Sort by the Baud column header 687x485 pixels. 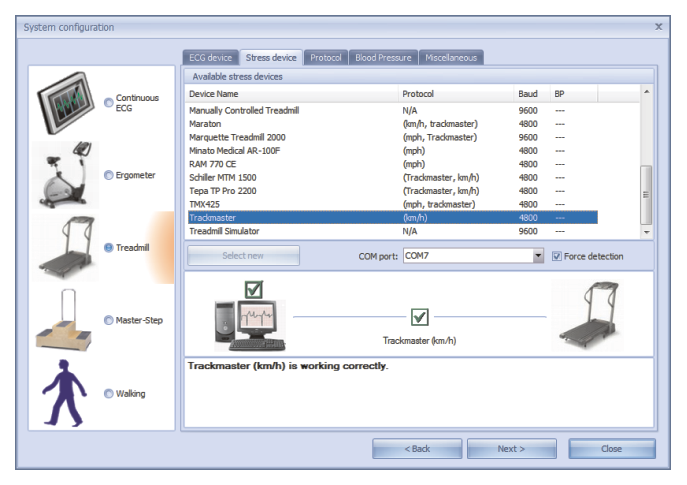pyautogui.click(x=531, y=94)
